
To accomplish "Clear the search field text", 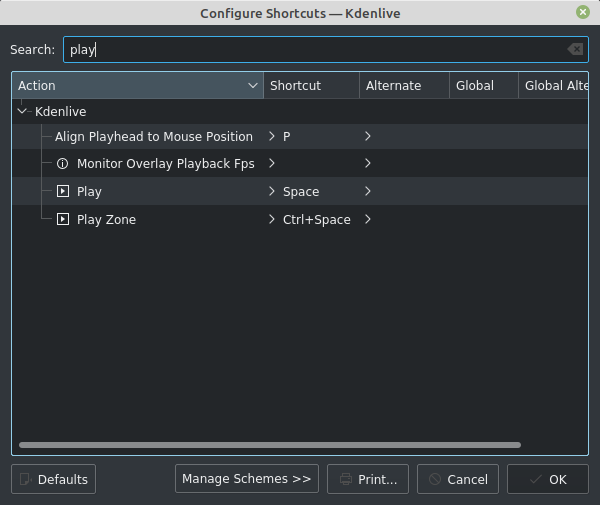I will (576, 49).
